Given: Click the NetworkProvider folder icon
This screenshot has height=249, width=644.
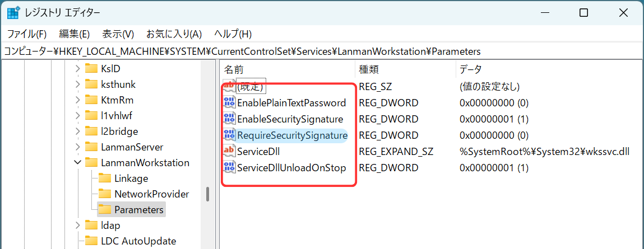Looking at the screenshot, I should (x=105, y=194).
